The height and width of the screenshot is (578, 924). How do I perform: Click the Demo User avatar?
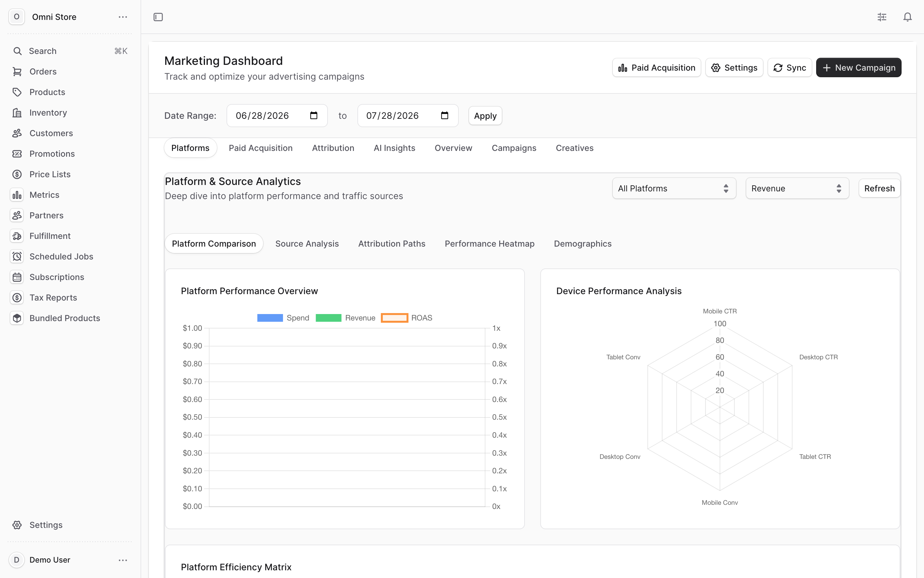pyautogui.click(x=17, y=560)
